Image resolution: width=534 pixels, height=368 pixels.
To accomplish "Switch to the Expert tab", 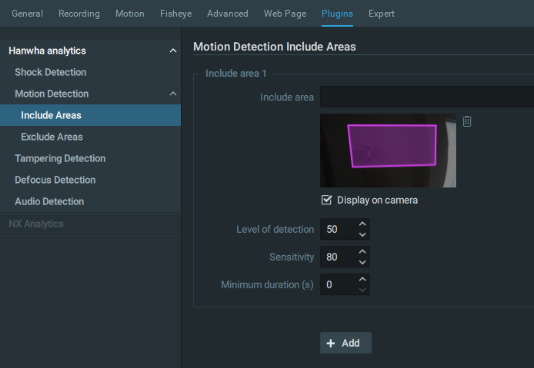I will [381, 14].
